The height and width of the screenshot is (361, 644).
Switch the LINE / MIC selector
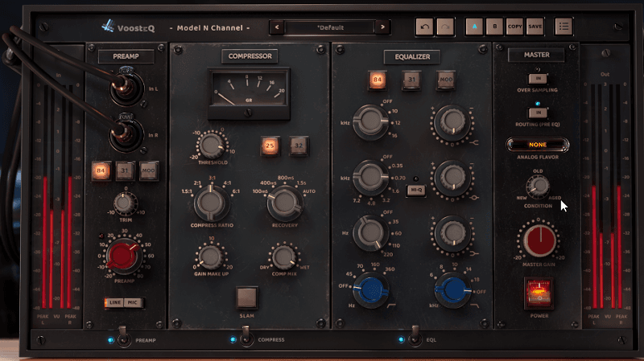[124, 303]
